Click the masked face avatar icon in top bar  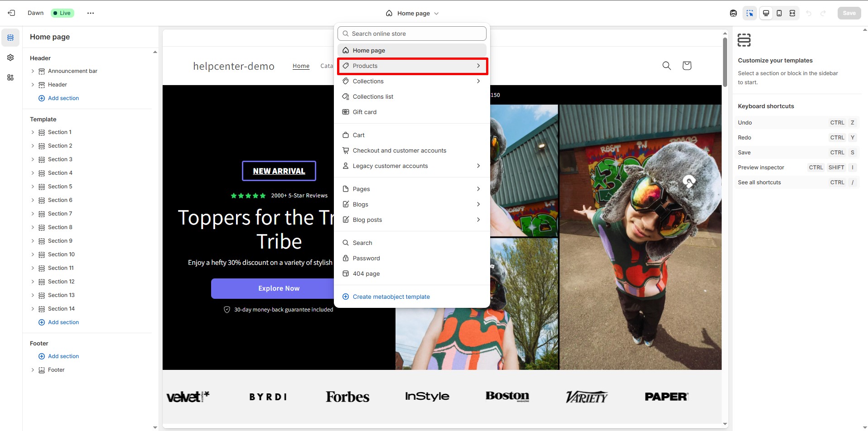(x=733, y=13)
